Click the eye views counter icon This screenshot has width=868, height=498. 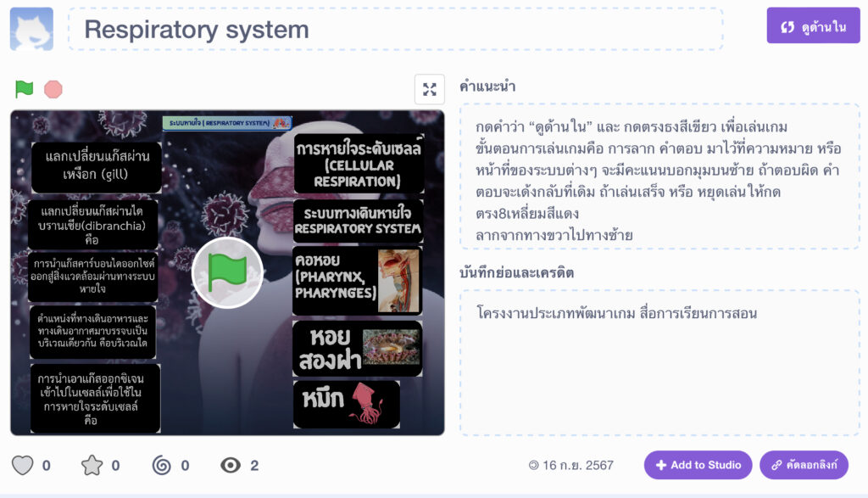click(x=231, y=465)
